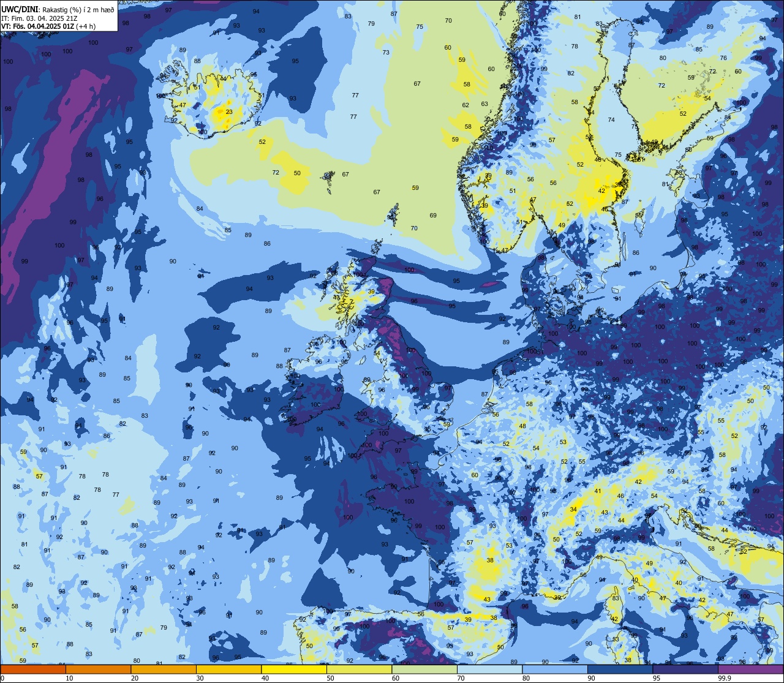Click the init time line "IT: Fim. 03. 04. 2025 21Z"
Viewport: 784px width, 683px height.
(x=39, y=18)
